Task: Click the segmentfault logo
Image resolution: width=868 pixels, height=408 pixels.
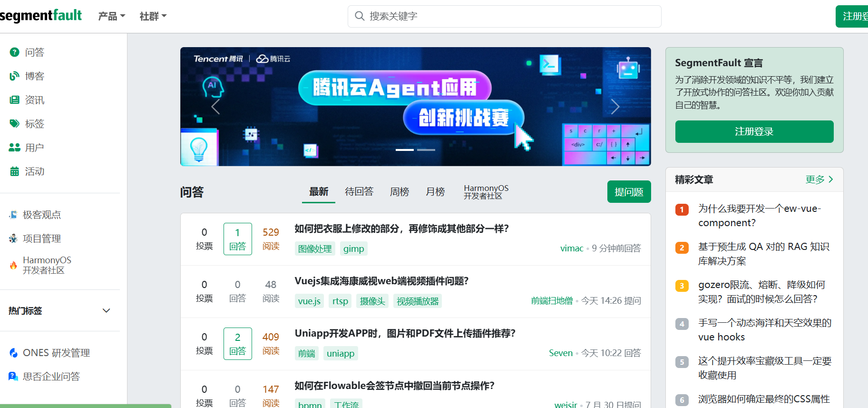Action: tap(41, 16)
